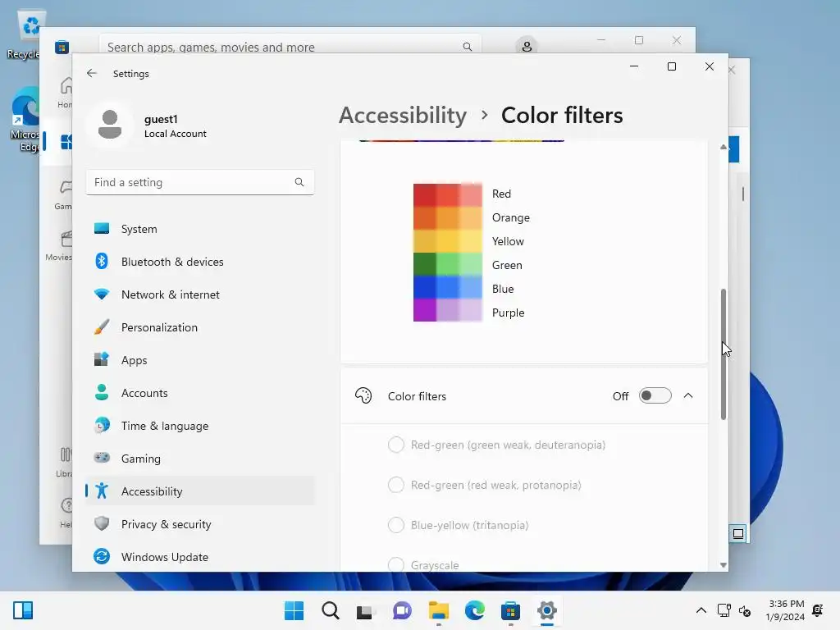Click the Microsoft Store logo icon

(x=62, y=47)
